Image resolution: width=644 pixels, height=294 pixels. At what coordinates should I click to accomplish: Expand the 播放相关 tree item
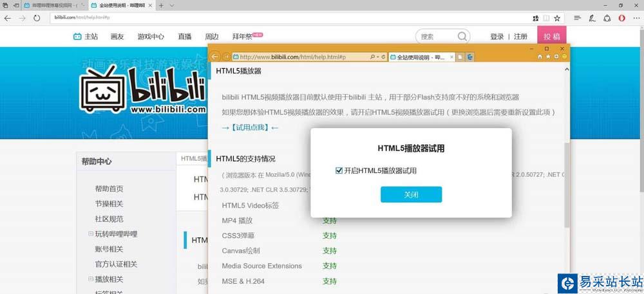click(x=91, y=279)
